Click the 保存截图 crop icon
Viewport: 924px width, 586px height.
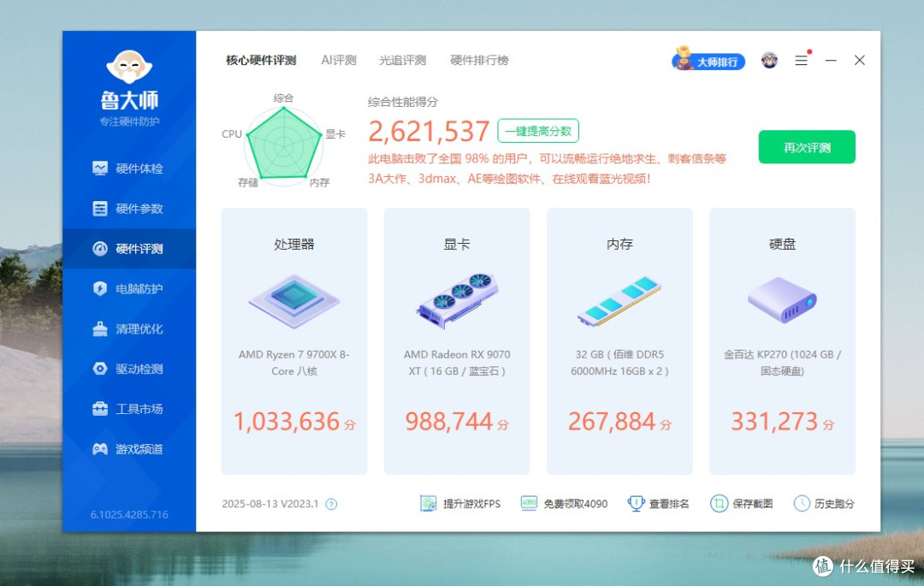[x=719, y=504]
